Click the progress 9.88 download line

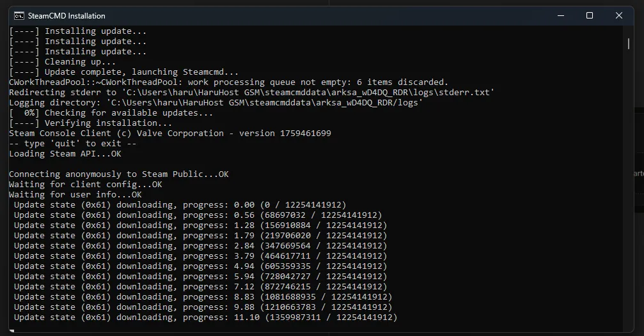[203, 307]
